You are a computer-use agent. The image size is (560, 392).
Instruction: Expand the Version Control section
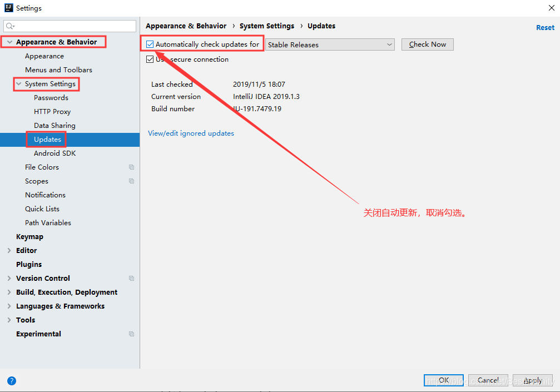coord(9,278)
